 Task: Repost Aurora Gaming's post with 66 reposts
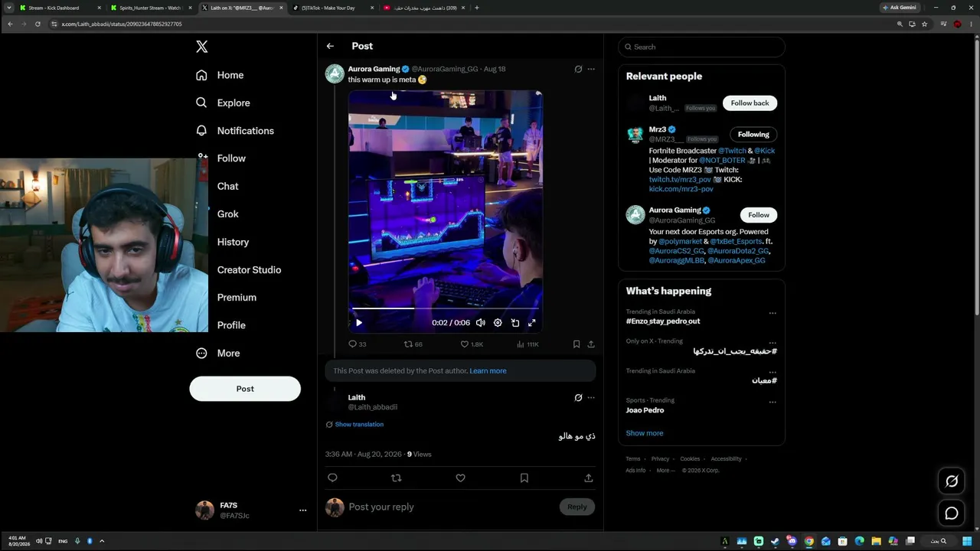(413, 344)
